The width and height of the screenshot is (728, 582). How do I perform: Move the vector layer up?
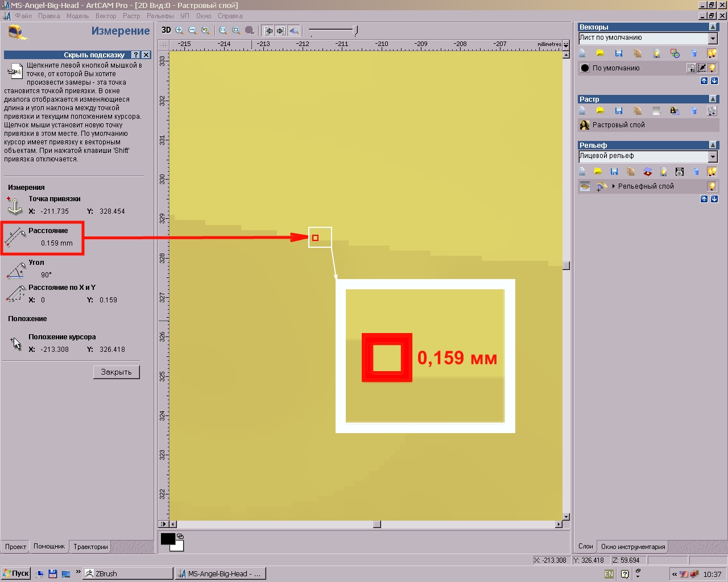(x=704, y=81)
